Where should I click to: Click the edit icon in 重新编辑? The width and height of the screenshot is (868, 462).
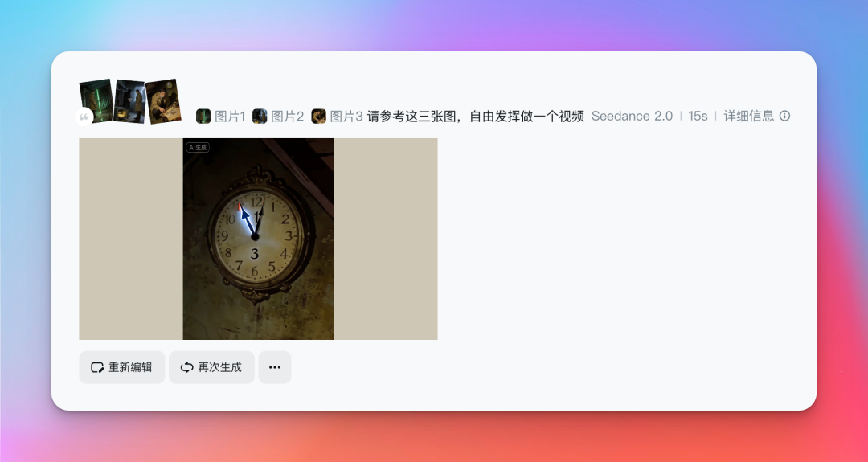[x=97, y=367]
